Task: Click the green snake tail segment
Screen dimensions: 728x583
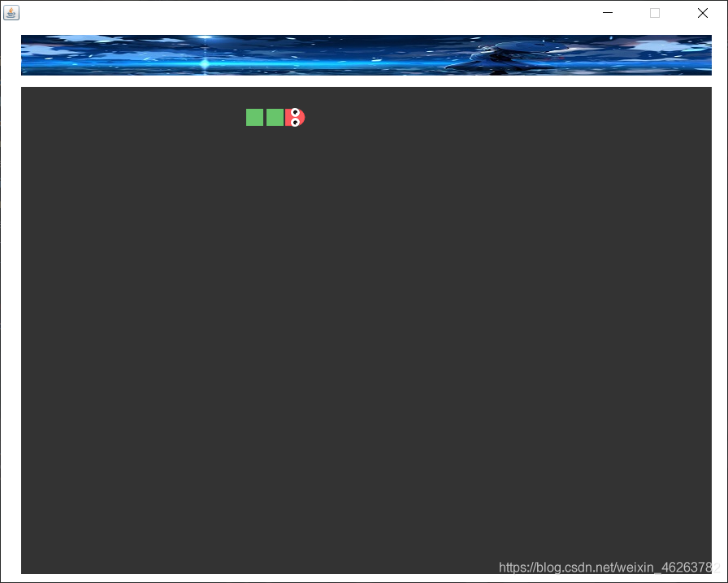Action: (254, 118)
